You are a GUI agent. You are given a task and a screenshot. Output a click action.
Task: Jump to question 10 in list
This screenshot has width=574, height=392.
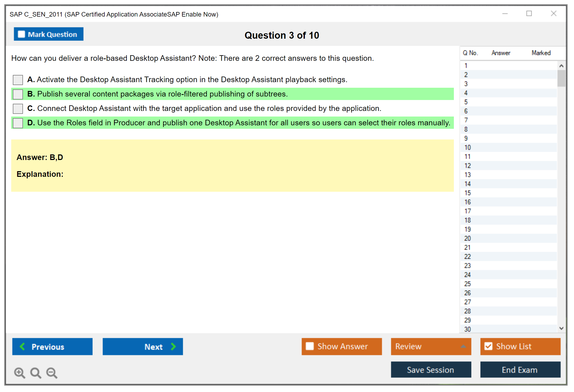(467, 147)
